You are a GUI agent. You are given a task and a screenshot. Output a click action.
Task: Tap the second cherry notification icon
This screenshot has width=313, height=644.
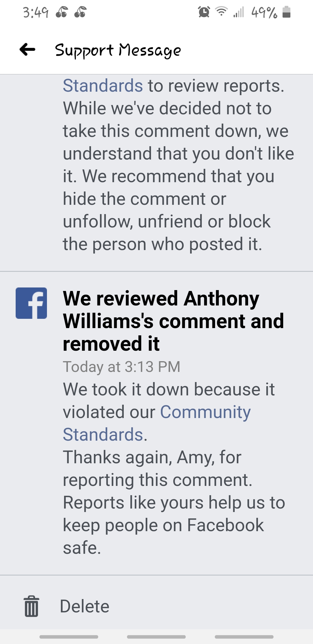(80, 12)
